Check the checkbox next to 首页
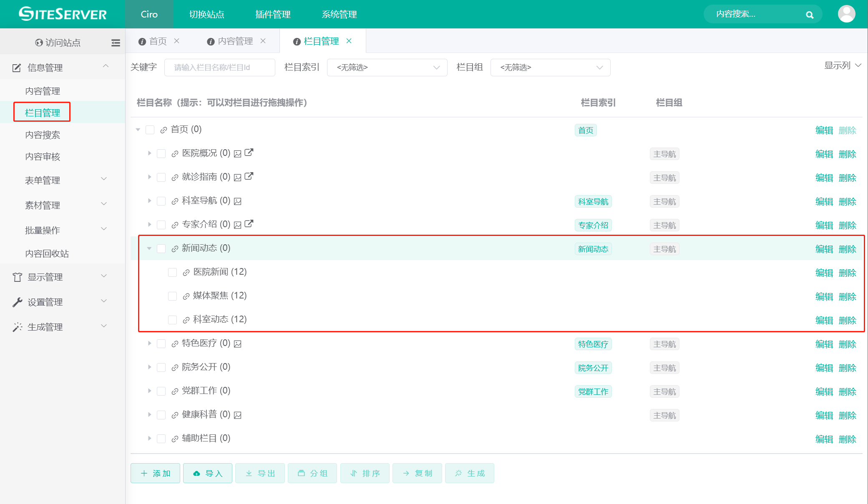Screen dimensions: 868x504 point(150,130)
